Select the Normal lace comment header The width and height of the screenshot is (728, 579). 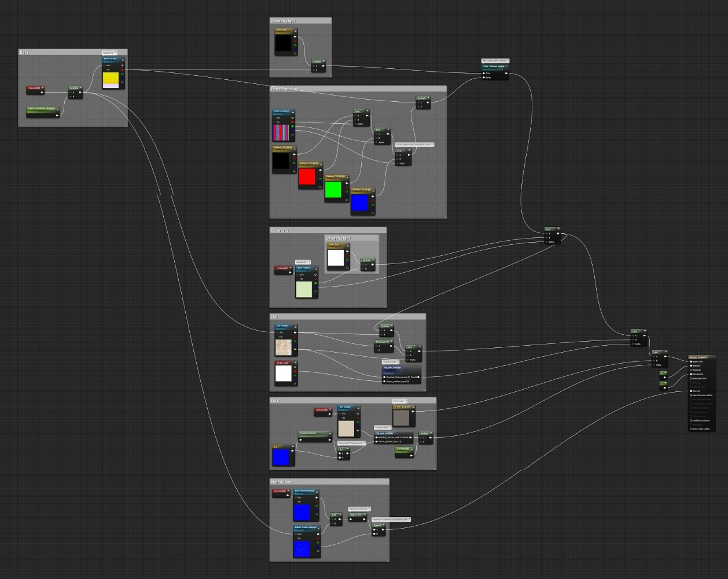tap(329, 482)
